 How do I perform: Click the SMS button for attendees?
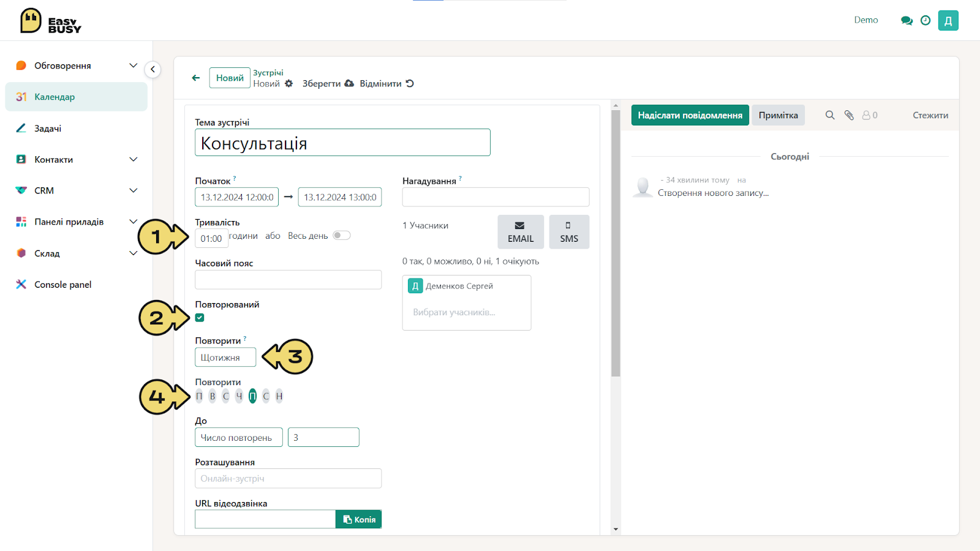pos(569,232)
